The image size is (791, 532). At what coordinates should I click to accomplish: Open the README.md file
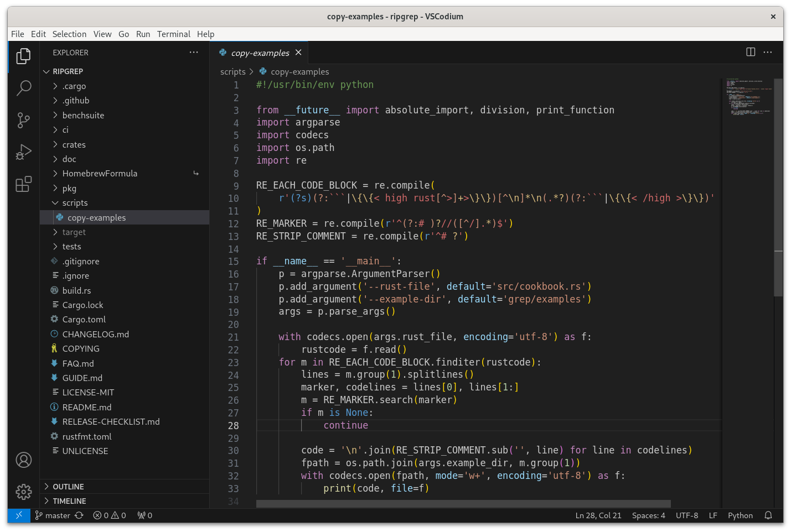[x=125, y=408]
